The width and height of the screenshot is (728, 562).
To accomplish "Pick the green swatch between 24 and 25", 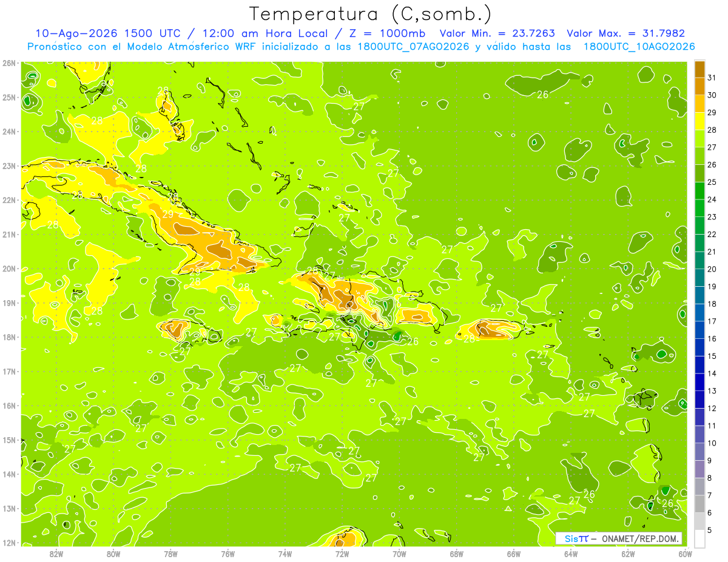I will click(699, 191).
